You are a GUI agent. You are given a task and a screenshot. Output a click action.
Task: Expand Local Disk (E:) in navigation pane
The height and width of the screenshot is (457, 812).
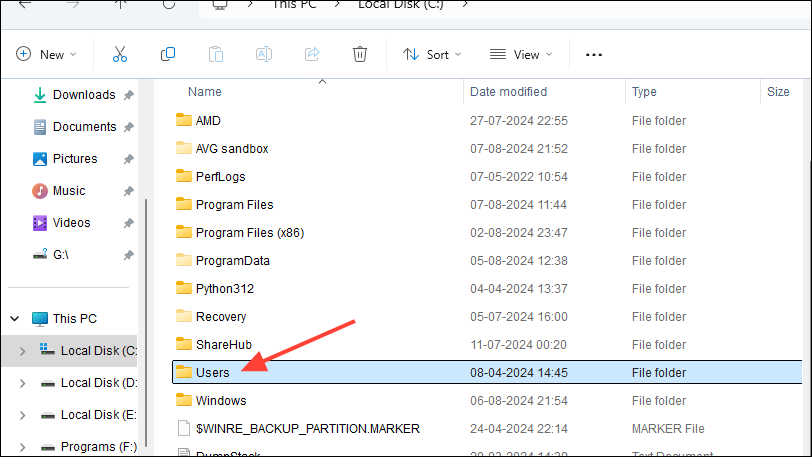pos(22,416)
